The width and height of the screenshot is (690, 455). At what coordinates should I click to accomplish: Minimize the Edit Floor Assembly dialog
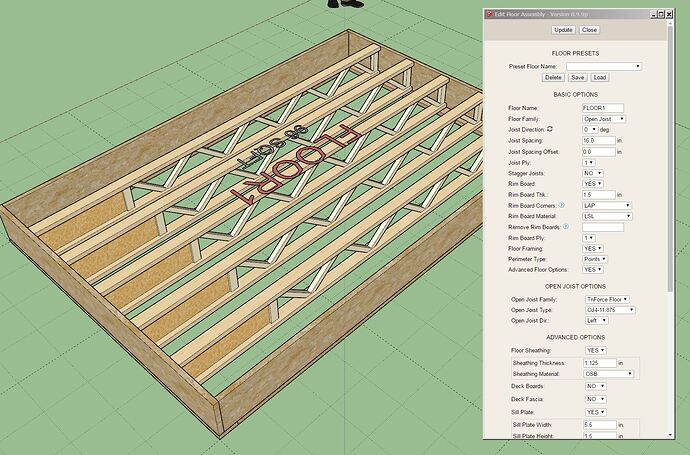(654, 14)
